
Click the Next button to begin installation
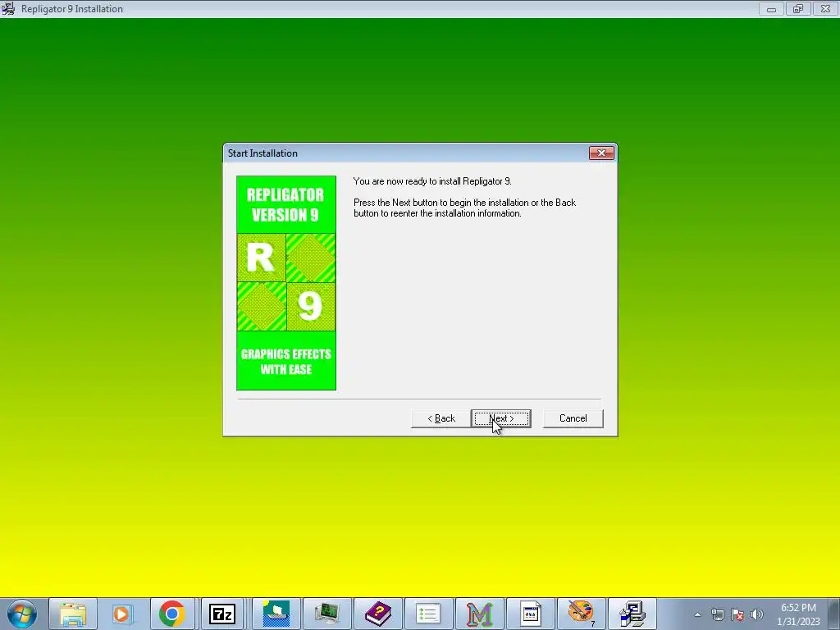(501, 418)
